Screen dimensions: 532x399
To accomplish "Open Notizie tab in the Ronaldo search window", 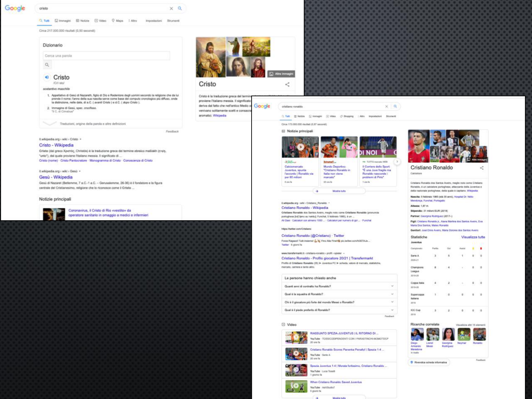I will (299, 116).
